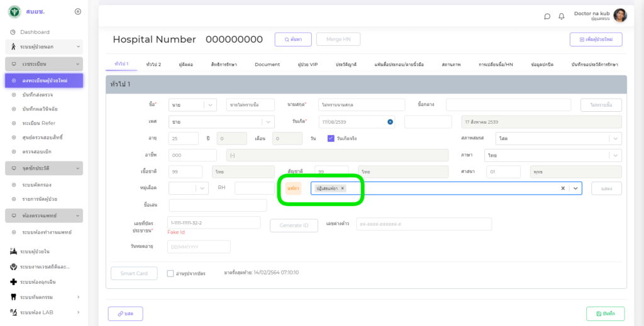Click the sidebar collapse circle icon

pos(77,11)
